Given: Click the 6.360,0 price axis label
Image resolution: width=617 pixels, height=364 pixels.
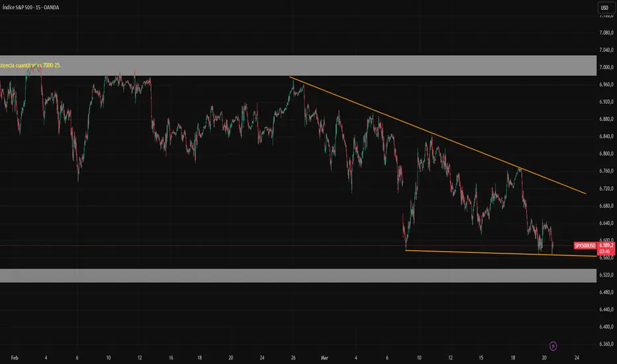Looking at the screenshot, I should tap(606, 344).
